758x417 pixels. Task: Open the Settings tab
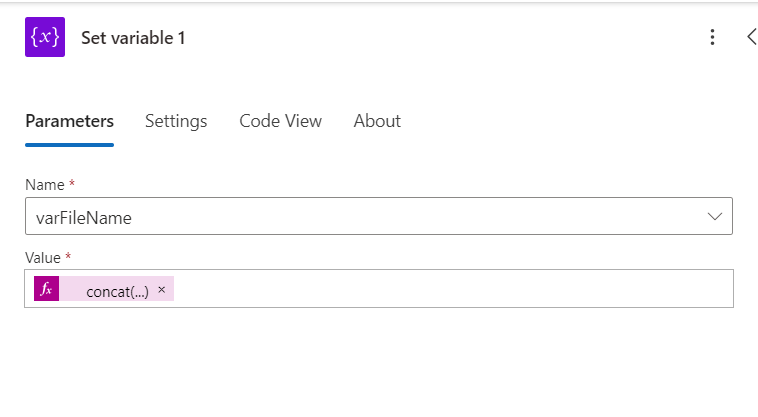tap(176, 121)
